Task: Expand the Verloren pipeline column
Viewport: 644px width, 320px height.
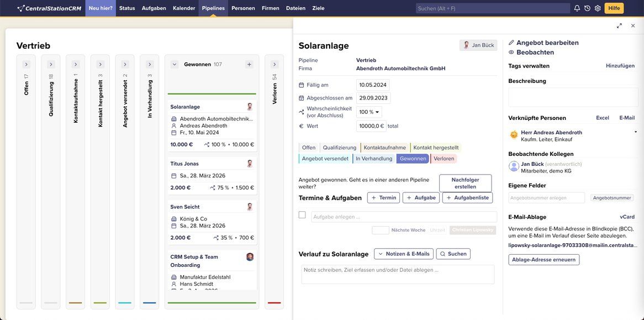Action: (275, 65)
